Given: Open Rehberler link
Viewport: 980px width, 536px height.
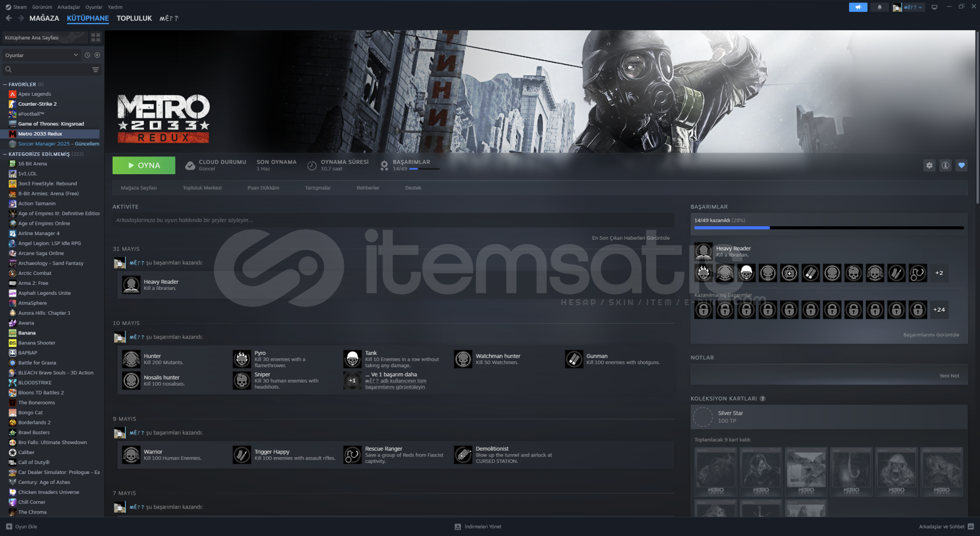Looking at the screenshot, I should pos(368,188).
